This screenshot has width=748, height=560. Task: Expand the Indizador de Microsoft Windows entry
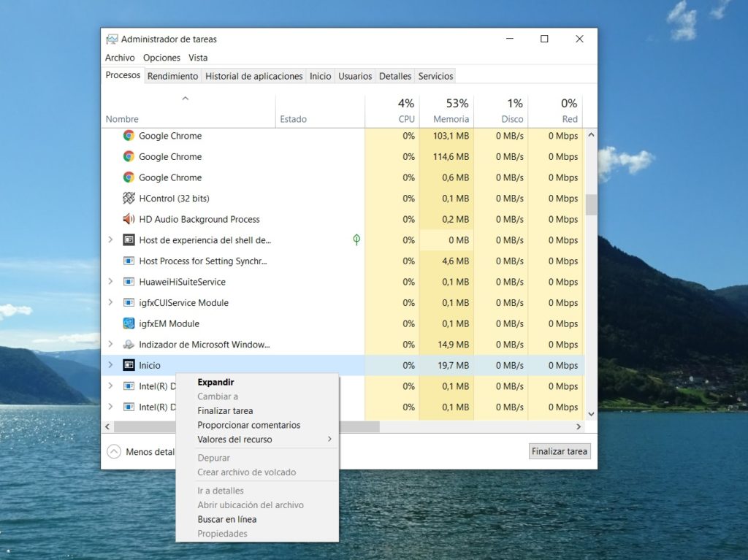pyautogui.click(x=110, y=344)
